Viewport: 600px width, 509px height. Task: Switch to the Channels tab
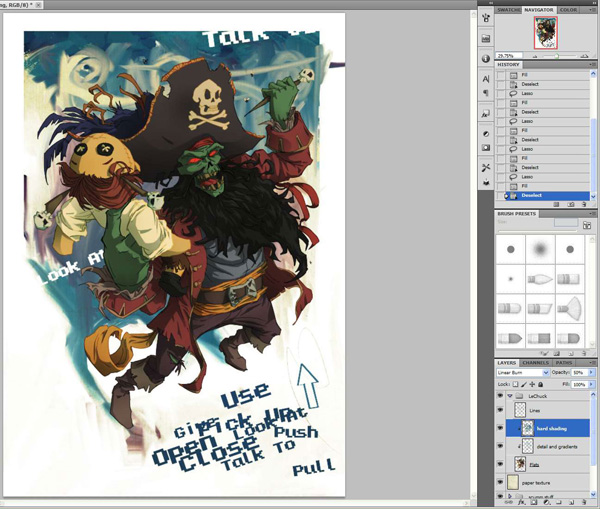pos(535,362)
